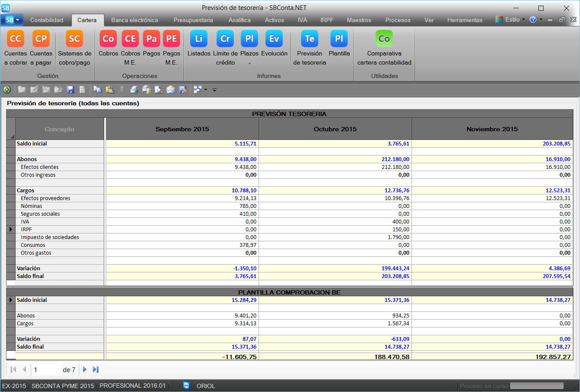580x392 pixels.
Task: Click the Evolución report icon
Action: (274, 39)
